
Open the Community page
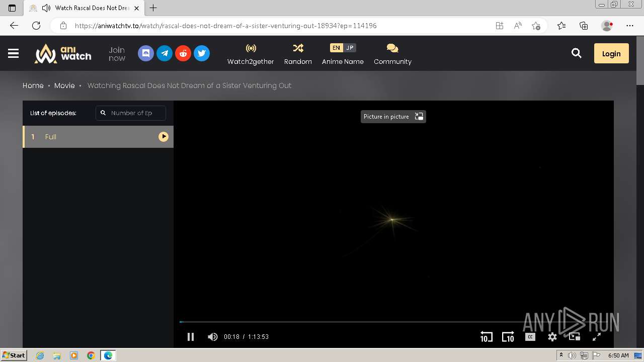coord(392,54)
